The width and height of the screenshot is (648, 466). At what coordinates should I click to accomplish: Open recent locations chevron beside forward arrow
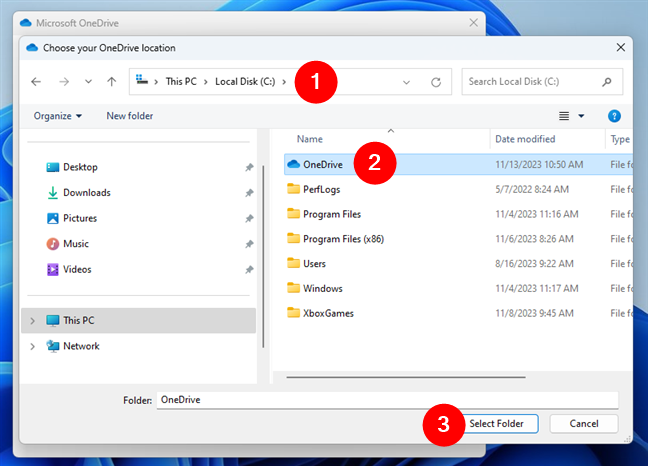click(x=88, y=82)
